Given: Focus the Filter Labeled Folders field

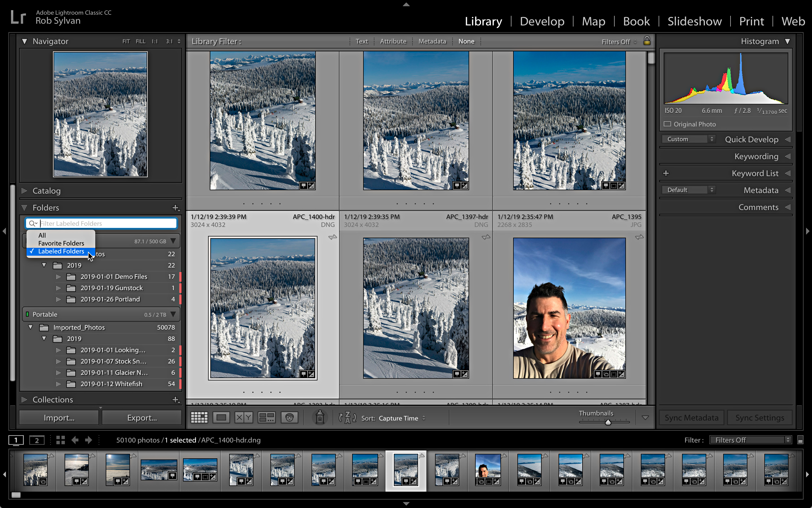Looking at the screenshot, I should (x=101, y=224).
